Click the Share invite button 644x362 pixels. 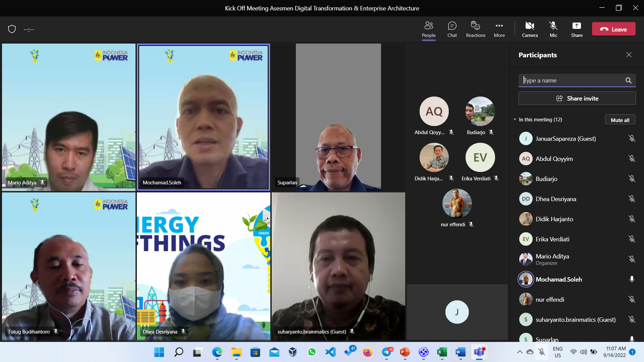click(x=577, y=99)
